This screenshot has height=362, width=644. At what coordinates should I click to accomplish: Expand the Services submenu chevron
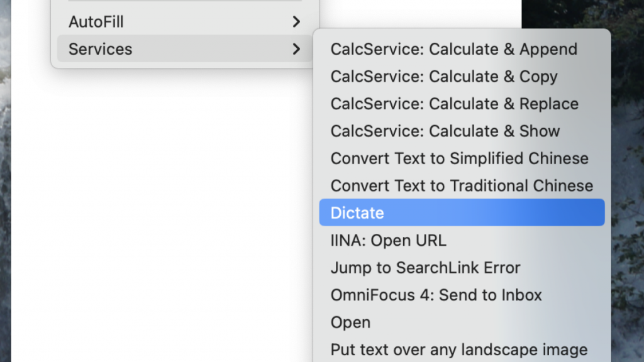pyautogui.click(x=296, y=49)
